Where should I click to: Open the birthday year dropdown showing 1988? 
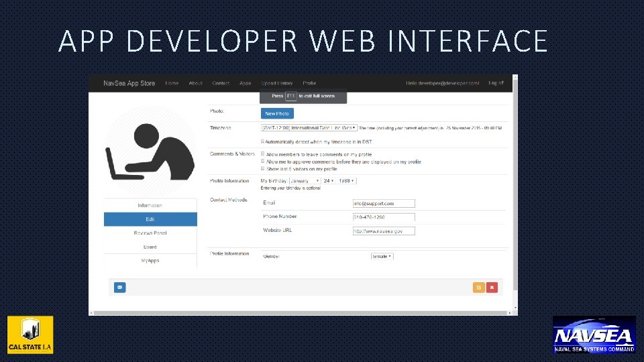point(346,180)
